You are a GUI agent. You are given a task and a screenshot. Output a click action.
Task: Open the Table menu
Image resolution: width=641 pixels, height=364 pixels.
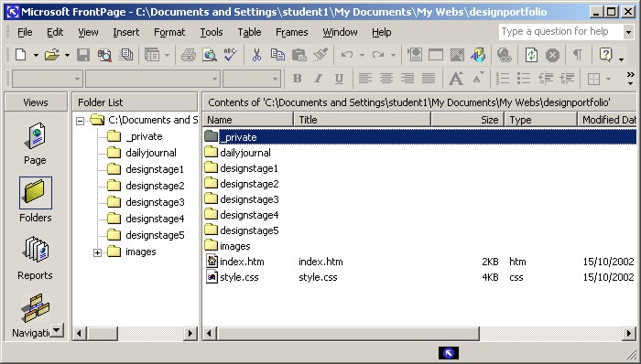click(x=249, y=32)
